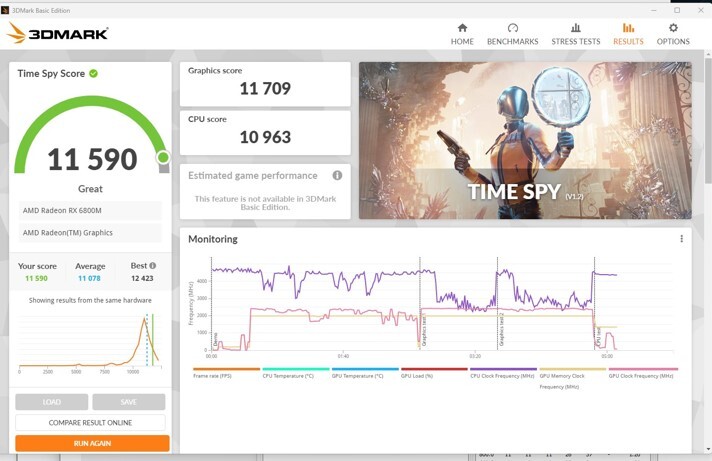The width and height of the screenshot is (712, 461).
Task: Click Your score value 11 590
Action: (36, 278)
